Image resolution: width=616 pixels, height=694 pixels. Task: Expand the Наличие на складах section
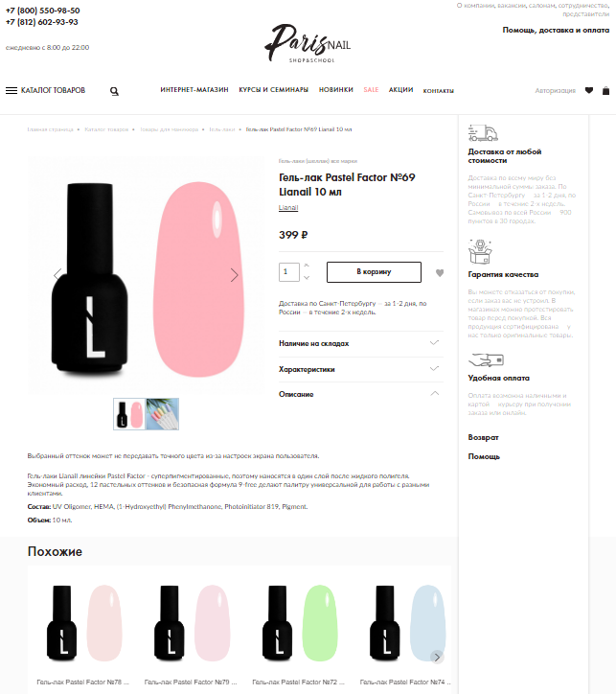pos(361,343)
